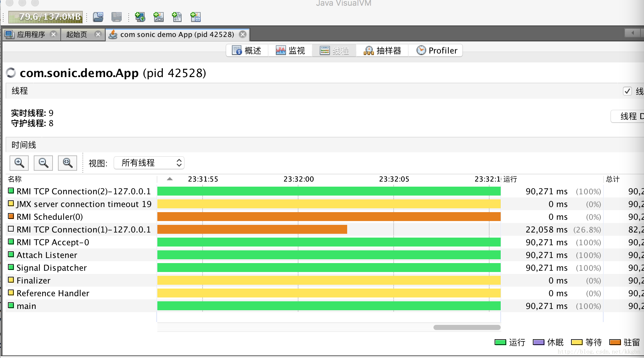Click the Add VM Coredump toolbar icon
Image resolution: width=644 pixels, height=358 pixels.
[177, 17]
